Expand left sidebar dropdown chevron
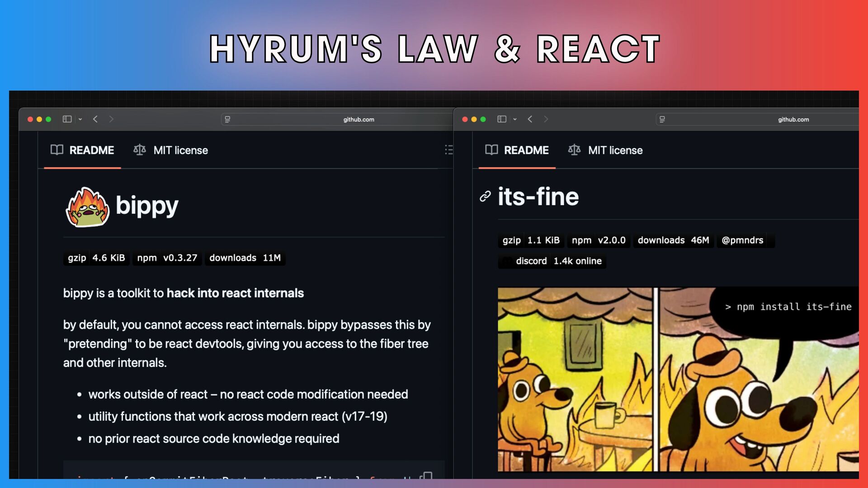This screenshot has height=488, width=868. click(x=80, y=119)
